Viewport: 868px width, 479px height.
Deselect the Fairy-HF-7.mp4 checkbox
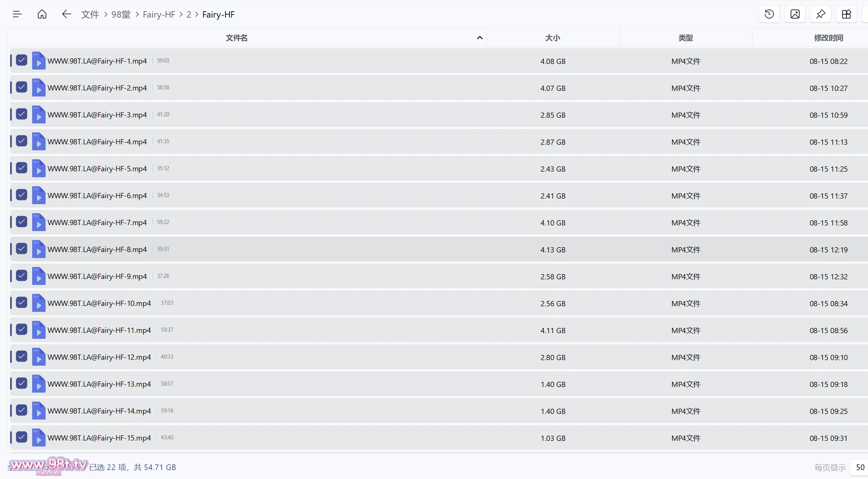click(22, 222)
